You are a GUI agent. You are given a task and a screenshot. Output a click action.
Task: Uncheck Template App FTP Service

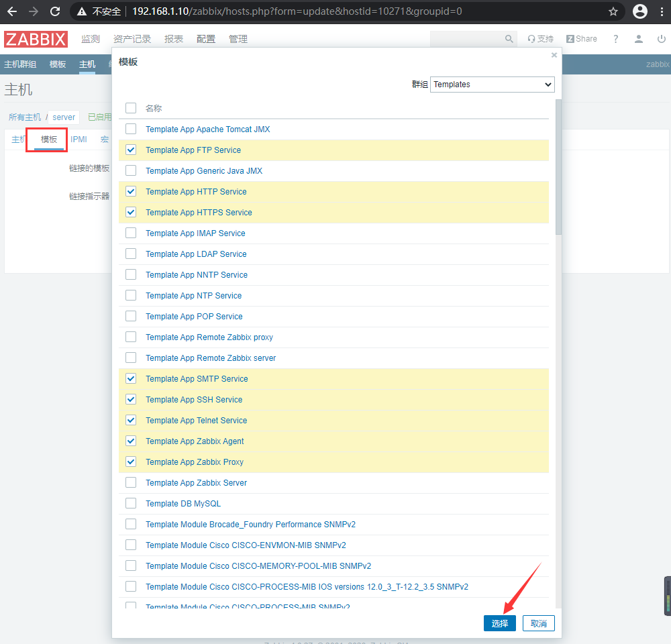click(x=131, y=150)
